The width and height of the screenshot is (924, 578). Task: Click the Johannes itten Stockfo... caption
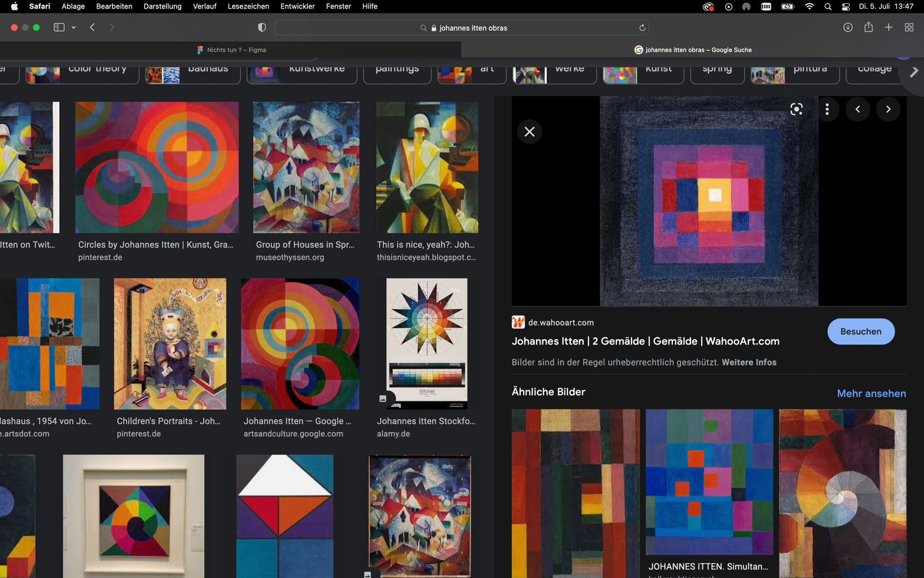(426, 421)
